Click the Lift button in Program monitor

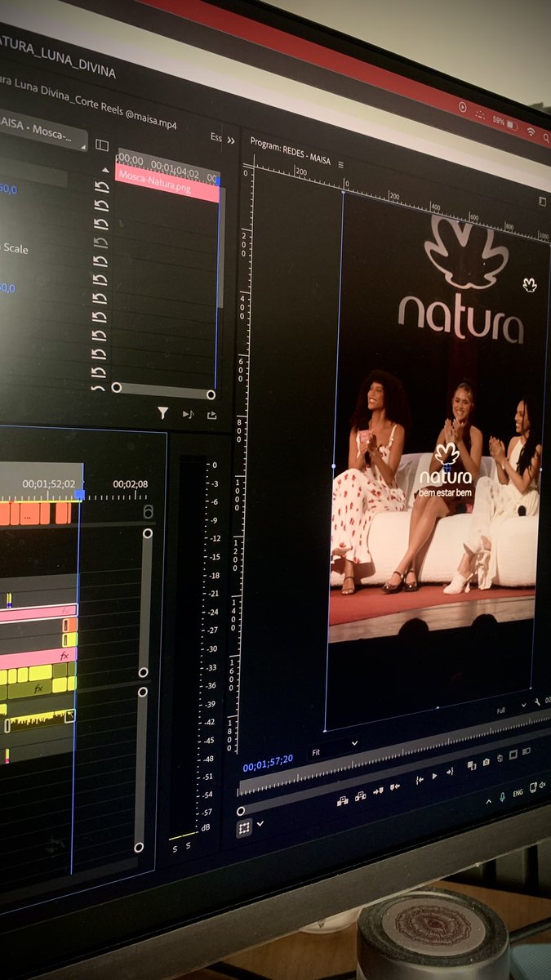point(343,800)
